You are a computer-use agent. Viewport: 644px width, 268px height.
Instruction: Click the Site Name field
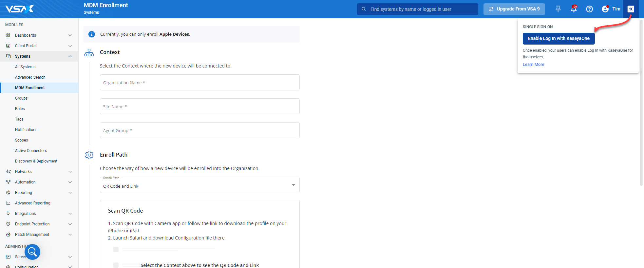tap(200, 106)
